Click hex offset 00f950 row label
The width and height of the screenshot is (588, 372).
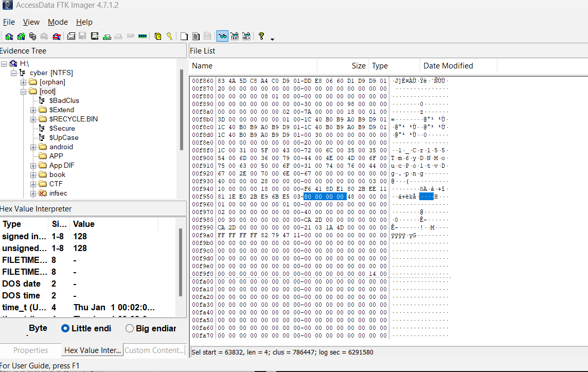(203, 197)
